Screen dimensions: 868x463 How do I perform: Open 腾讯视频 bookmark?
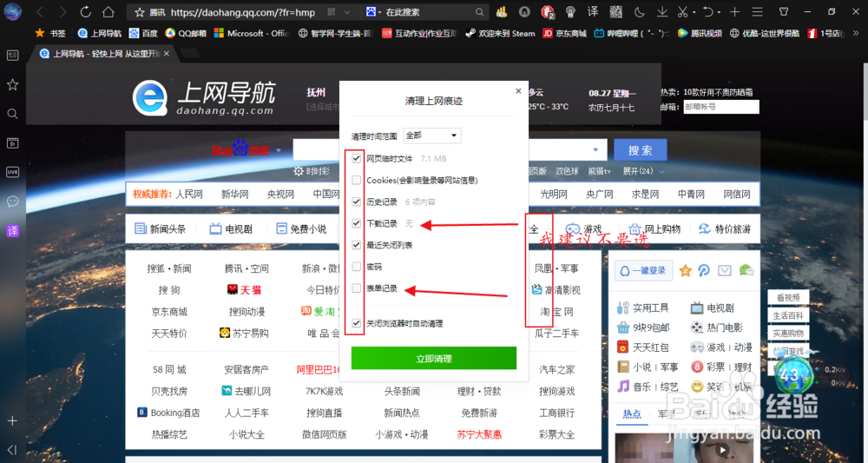point(700,33)
